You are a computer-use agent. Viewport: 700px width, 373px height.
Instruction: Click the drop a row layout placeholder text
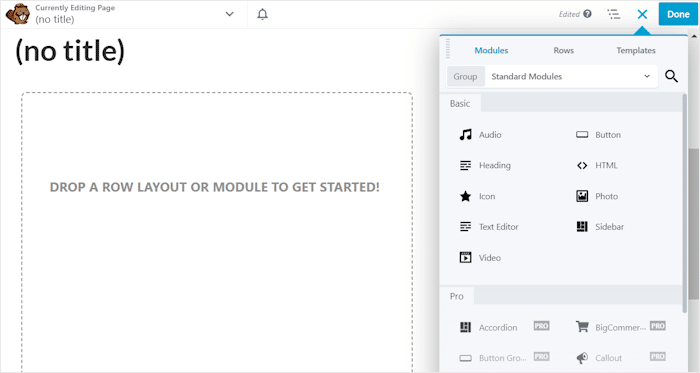pyautogui.click(x=214, y=187)
